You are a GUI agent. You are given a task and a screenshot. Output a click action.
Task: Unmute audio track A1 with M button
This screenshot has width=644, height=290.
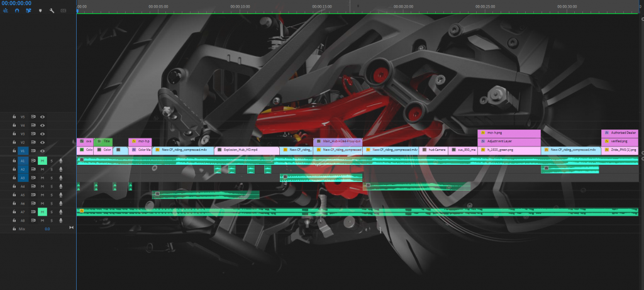42,161
